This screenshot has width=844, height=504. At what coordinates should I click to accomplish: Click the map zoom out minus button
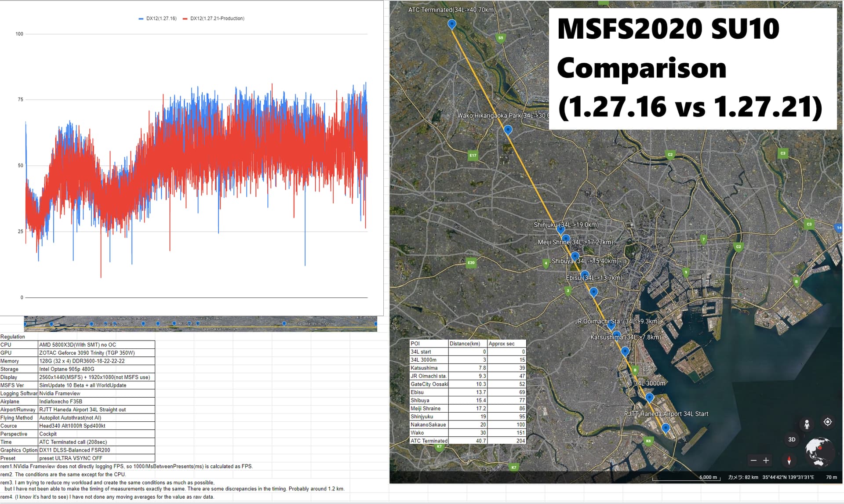pos(753,460)
